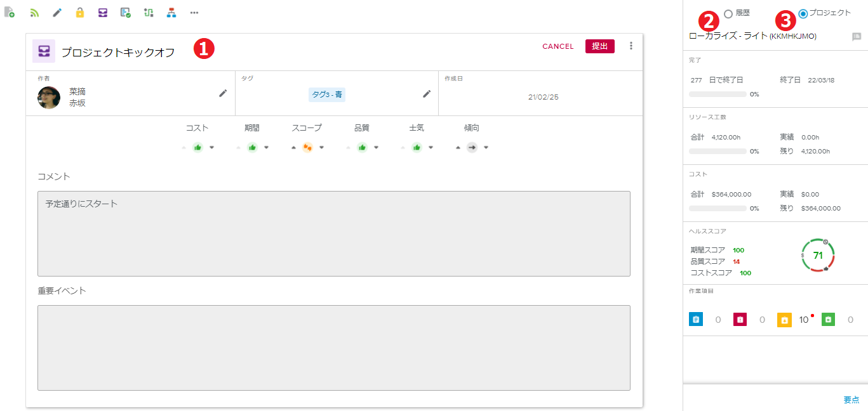Click the thumbs-up status under コスト
The image size is (868, 411).
[197, 148]
